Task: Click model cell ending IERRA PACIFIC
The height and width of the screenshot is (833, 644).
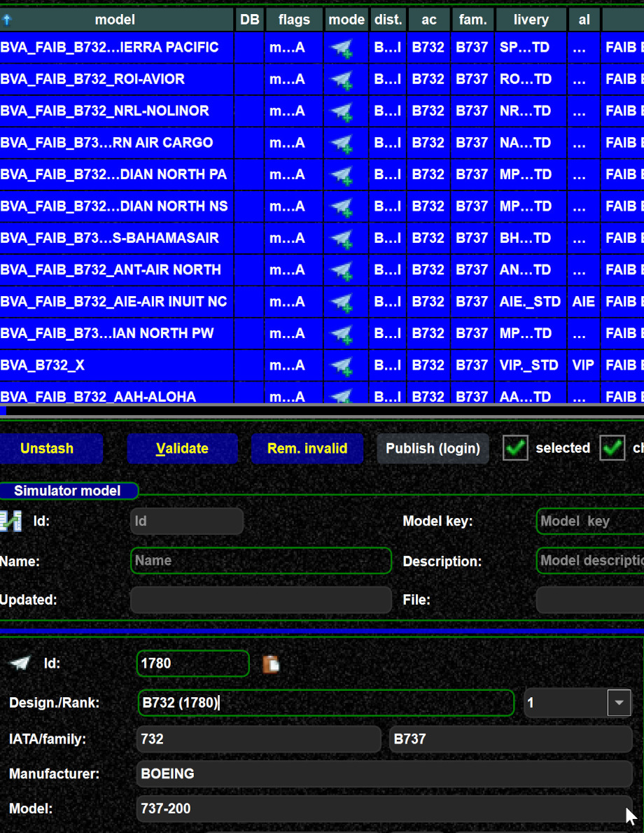Action: click(x=116, y=48)
